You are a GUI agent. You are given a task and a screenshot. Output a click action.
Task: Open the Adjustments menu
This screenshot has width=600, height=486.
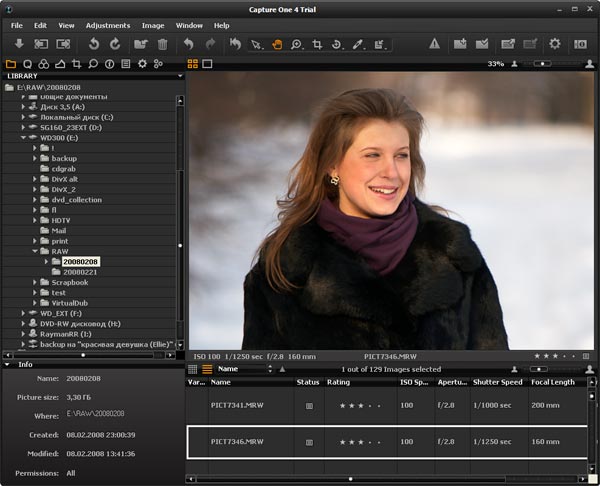point(107,25)
